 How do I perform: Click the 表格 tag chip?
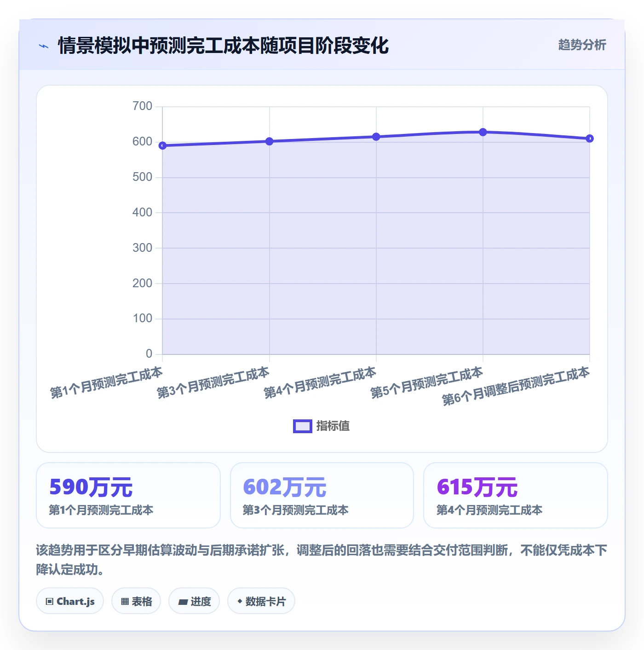[x=136, y=601]
